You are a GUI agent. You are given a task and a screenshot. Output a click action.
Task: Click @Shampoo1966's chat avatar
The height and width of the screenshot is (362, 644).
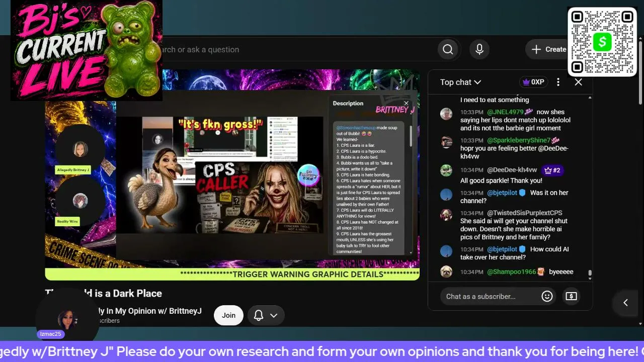point(446,271)
